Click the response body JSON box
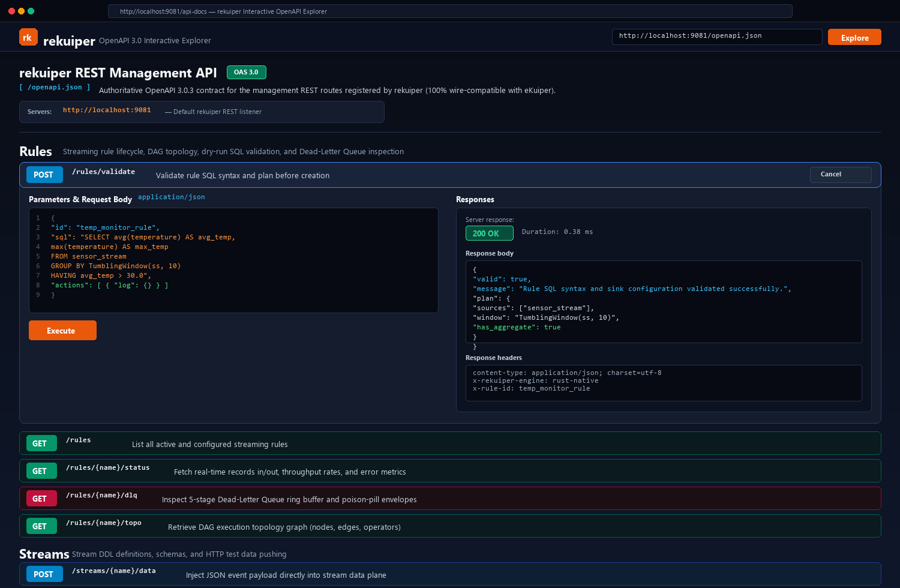Image resolution: width=900 pixels, height=588 pixels. click(664, 302)
